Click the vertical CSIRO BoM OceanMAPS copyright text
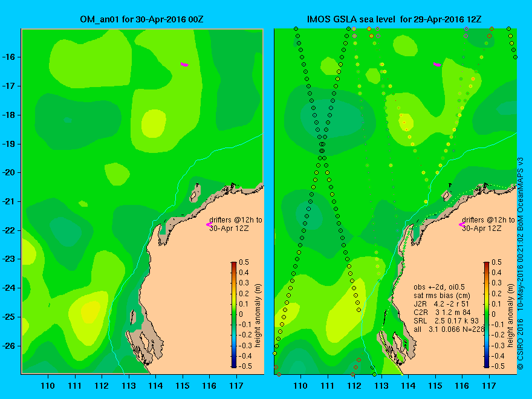The image size is (532, 399). coord(521,264)
